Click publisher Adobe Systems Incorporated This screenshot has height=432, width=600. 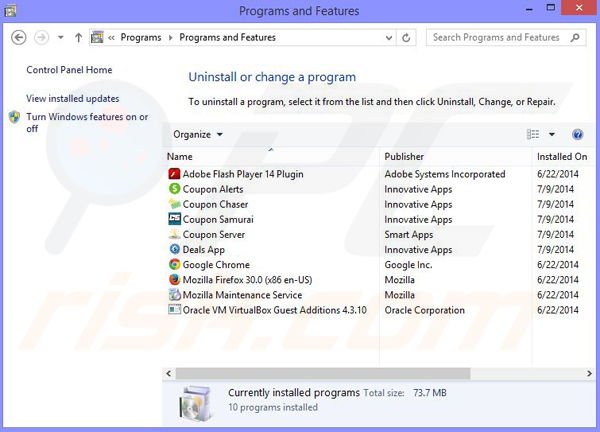445,174
